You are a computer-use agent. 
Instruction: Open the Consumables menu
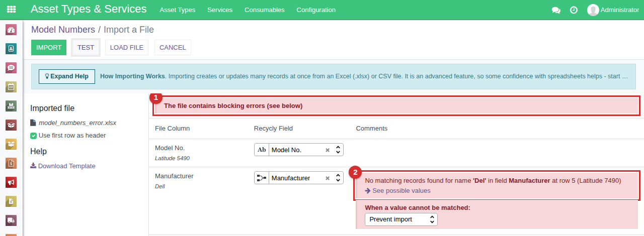click(x=265, y=10)
